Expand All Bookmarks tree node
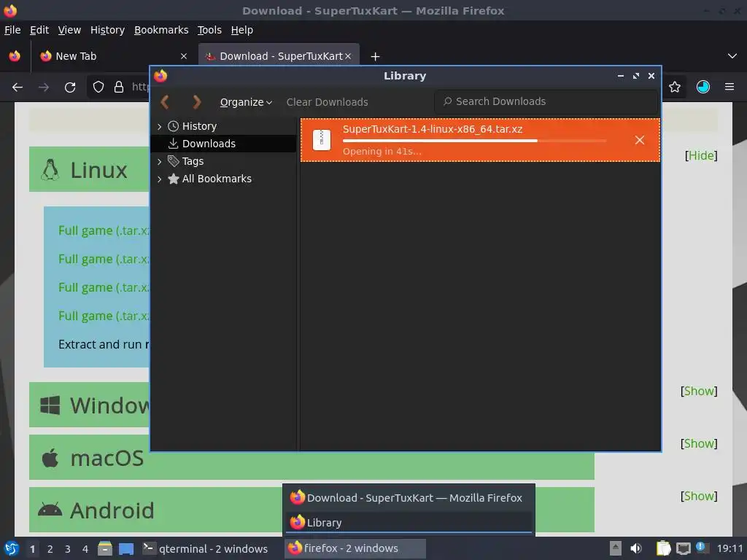Viewport: 747px width, 560px height. (160, 179)
